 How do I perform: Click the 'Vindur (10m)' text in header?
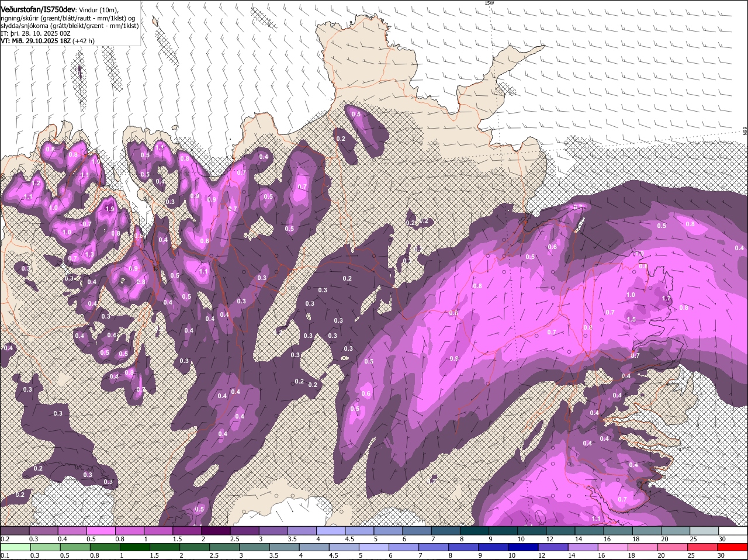98,10
